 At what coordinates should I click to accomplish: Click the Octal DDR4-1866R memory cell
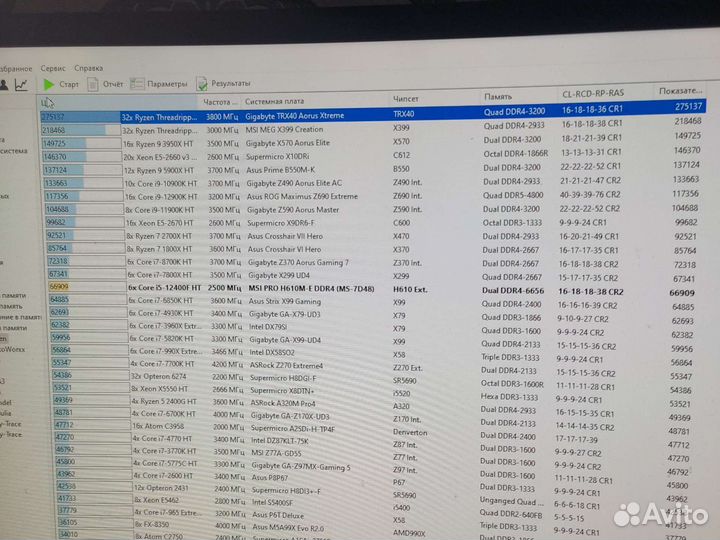[x=516, y=153]
